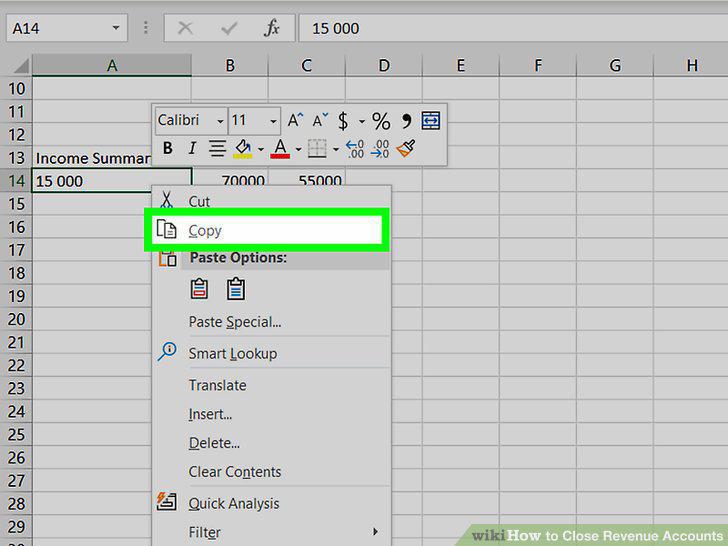Select the Format Painter brush
Screen dimensions: 728x546
(x=406, y=149)
